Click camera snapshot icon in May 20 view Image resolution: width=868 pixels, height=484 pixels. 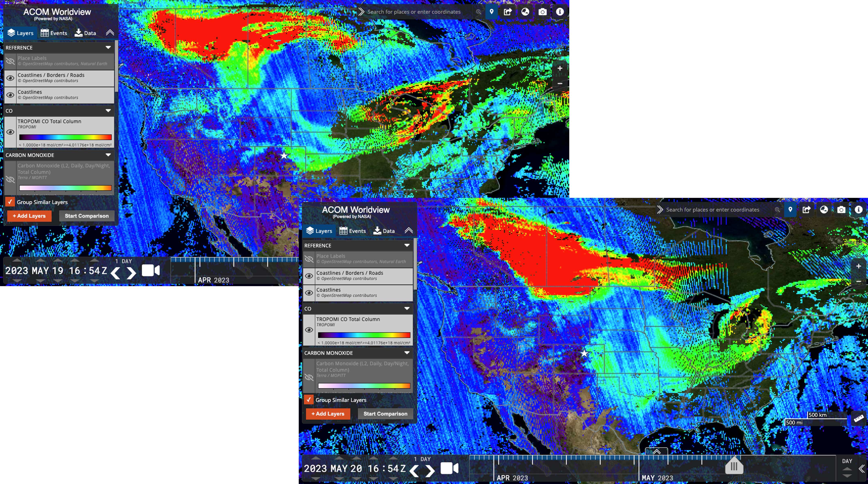841,210
